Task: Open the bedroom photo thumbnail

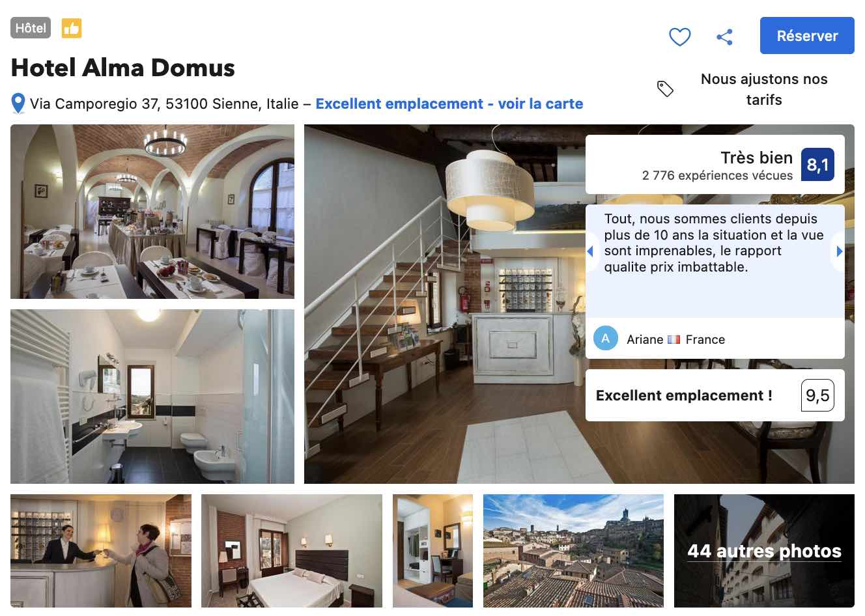Action: [x=292, y=551]
